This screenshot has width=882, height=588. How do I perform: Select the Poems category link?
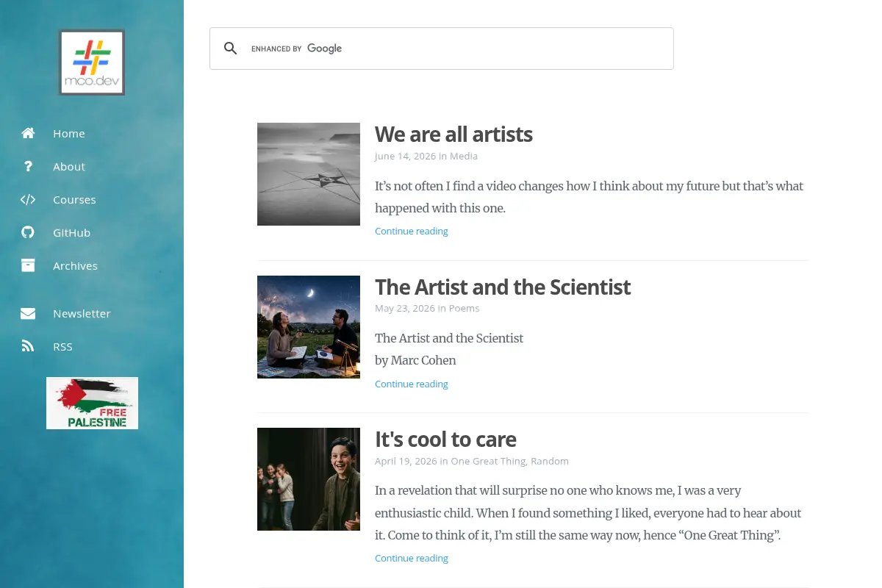click(464, 308)
